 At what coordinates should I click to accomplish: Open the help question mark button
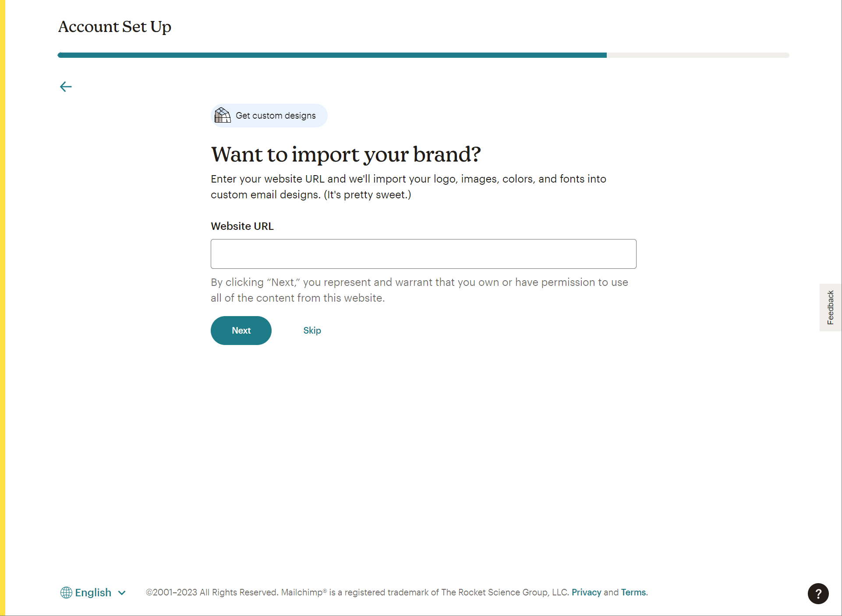(x=818, y=594)
